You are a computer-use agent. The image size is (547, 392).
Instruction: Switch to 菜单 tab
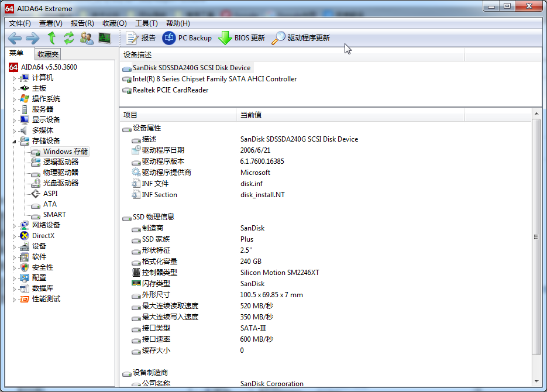coord(16,53)
